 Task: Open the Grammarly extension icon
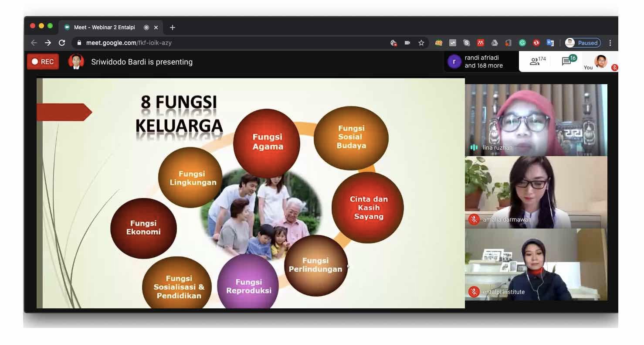(522, 43)
